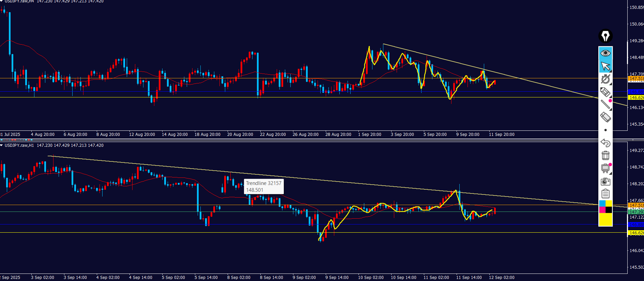This screenshot has height=281, width=644.
Task: Undo the last drawing action
Action: click(605, 143)
